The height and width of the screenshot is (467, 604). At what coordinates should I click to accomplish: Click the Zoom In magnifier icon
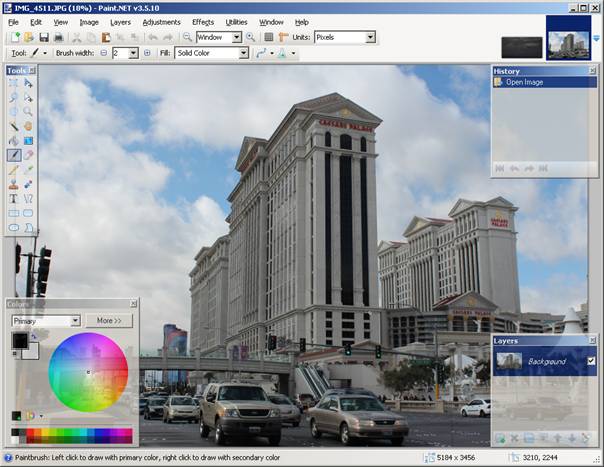(250, 37)
